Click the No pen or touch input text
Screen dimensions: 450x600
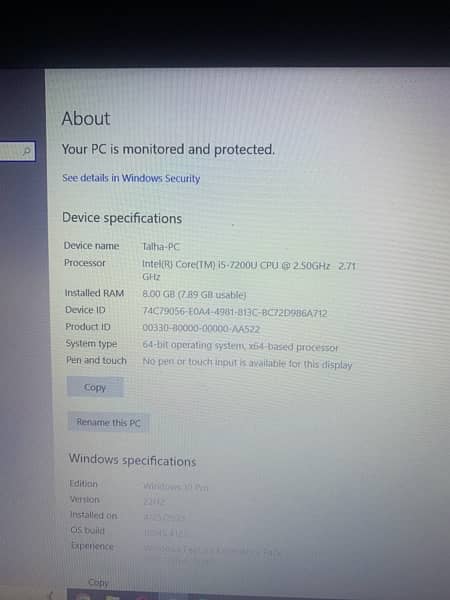pos(247,363)
